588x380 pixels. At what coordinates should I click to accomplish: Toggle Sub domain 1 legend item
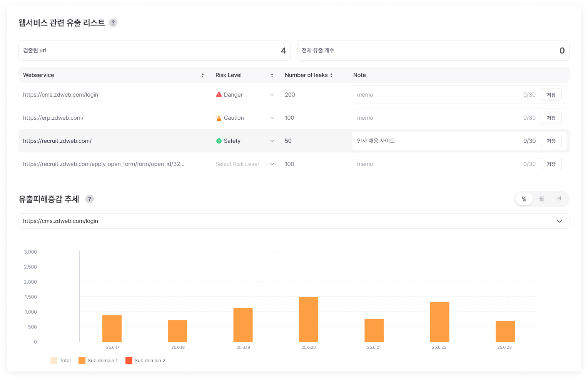pyautogui.click(x=98, y=361)
